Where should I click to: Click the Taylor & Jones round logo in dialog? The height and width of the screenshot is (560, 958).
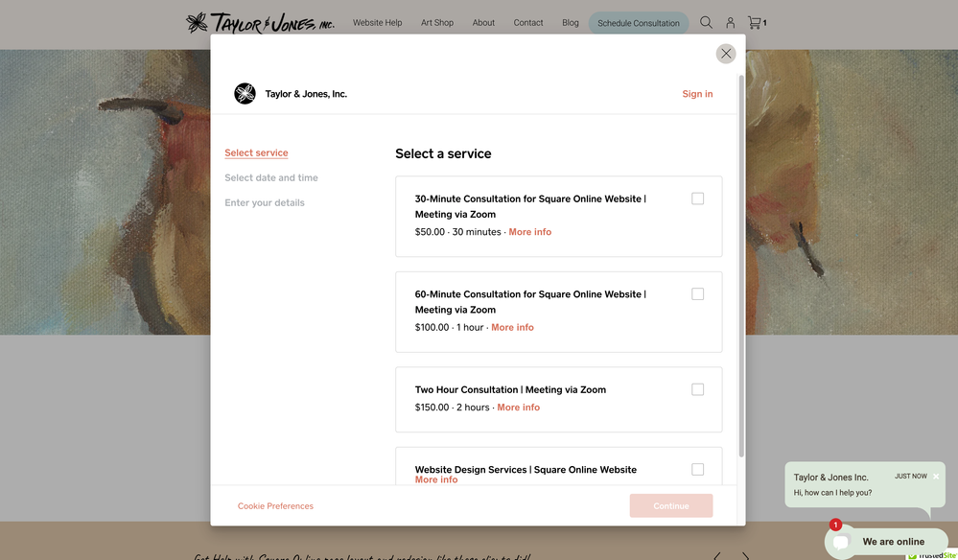pos(245,94)
